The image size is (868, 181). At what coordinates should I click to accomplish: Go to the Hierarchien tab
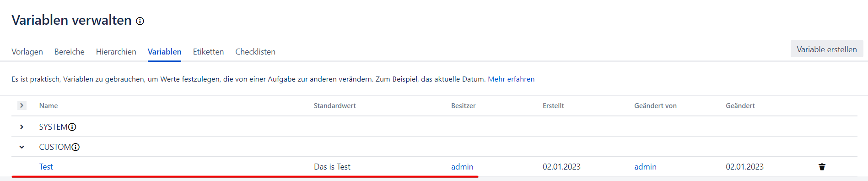click(x=116, y=52)
